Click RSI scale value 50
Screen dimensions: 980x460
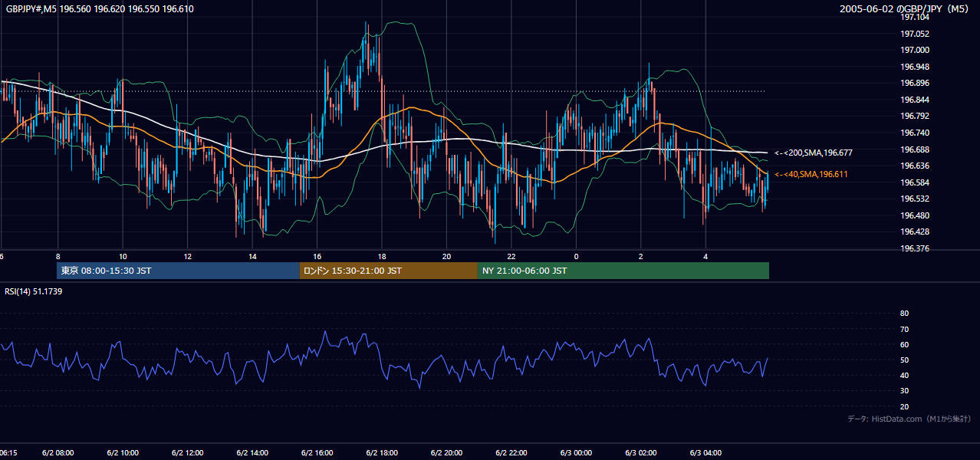click(904, 360)
